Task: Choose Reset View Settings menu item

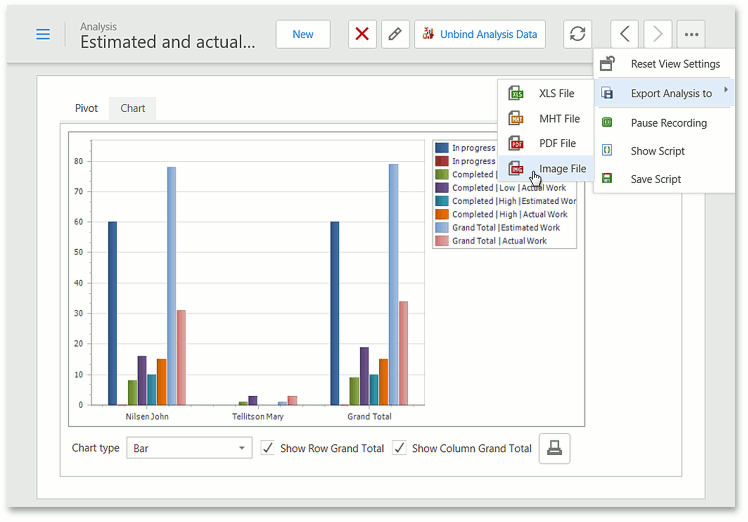Action: [664, 64]
